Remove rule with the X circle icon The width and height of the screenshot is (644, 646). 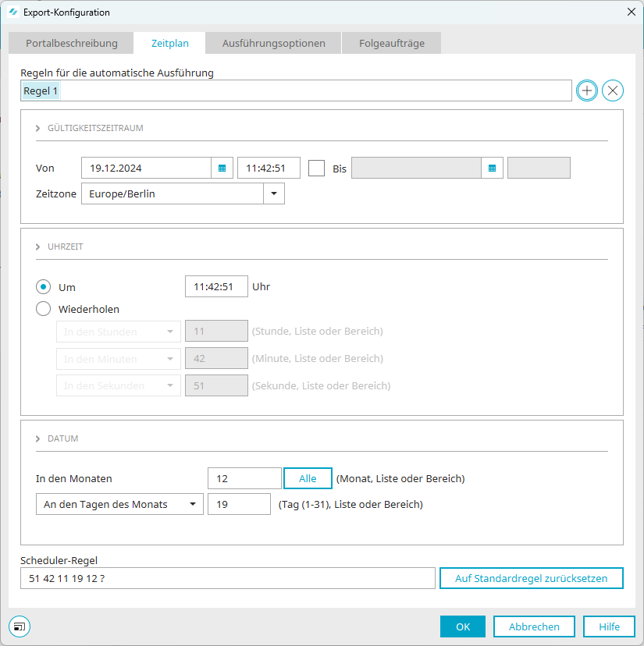pos(613,91)
